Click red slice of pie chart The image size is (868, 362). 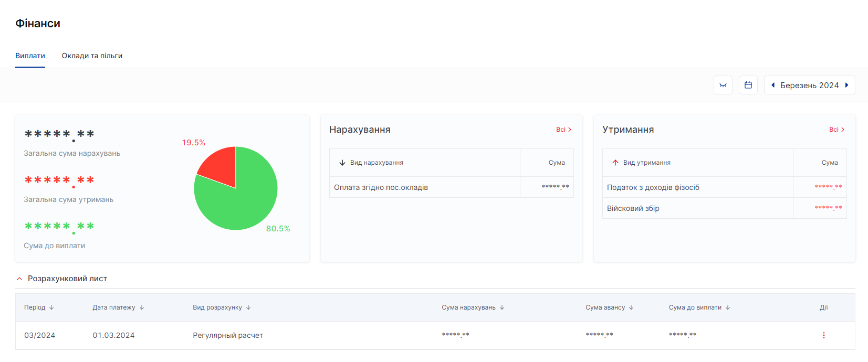[221, 165]
